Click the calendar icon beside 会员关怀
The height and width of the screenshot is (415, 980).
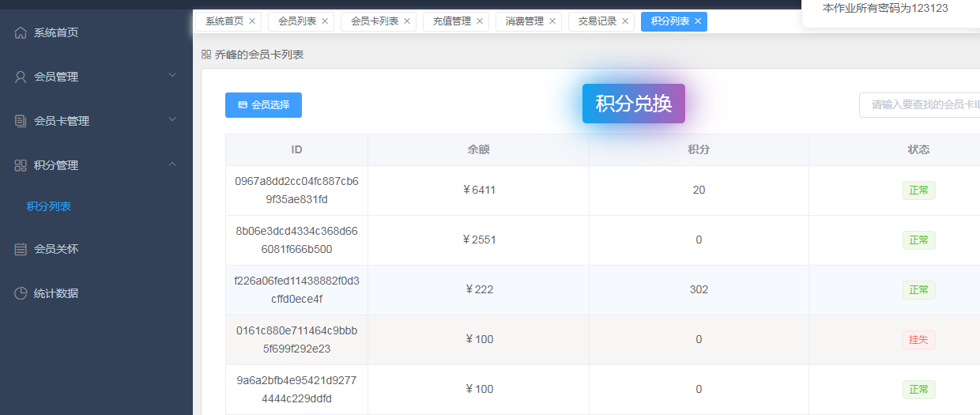pos(21,250)
